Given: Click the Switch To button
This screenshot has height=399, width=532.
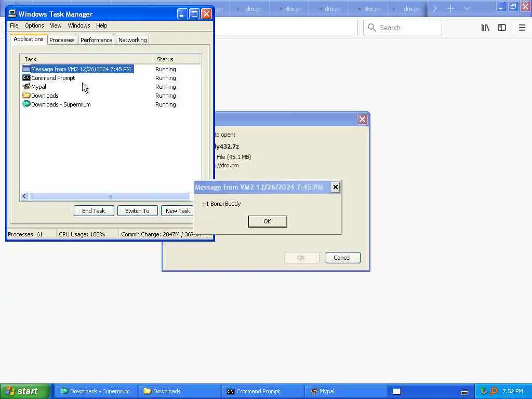Looking at the screenshot, I should (x=137, y=211).
